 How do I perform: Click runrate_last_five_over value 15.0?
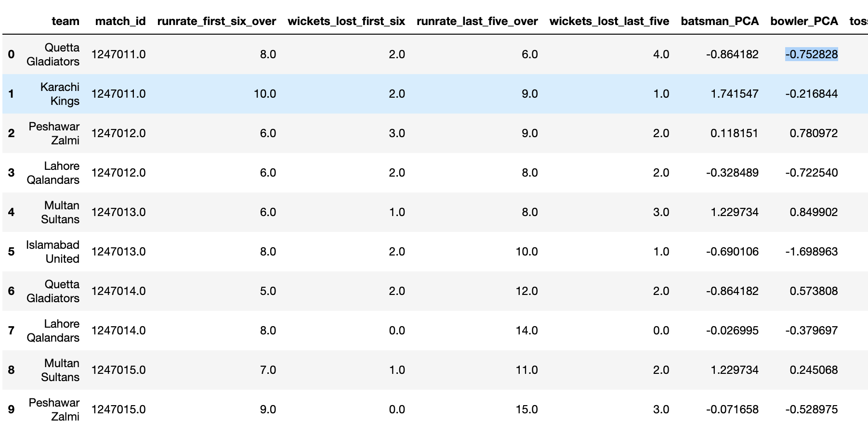point(526,409)
